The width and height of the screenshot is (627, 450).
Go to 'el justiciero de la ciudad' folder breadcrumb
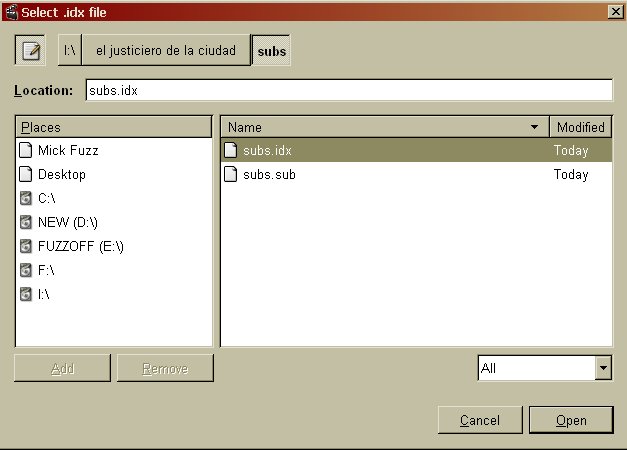[x=166, y=50]
